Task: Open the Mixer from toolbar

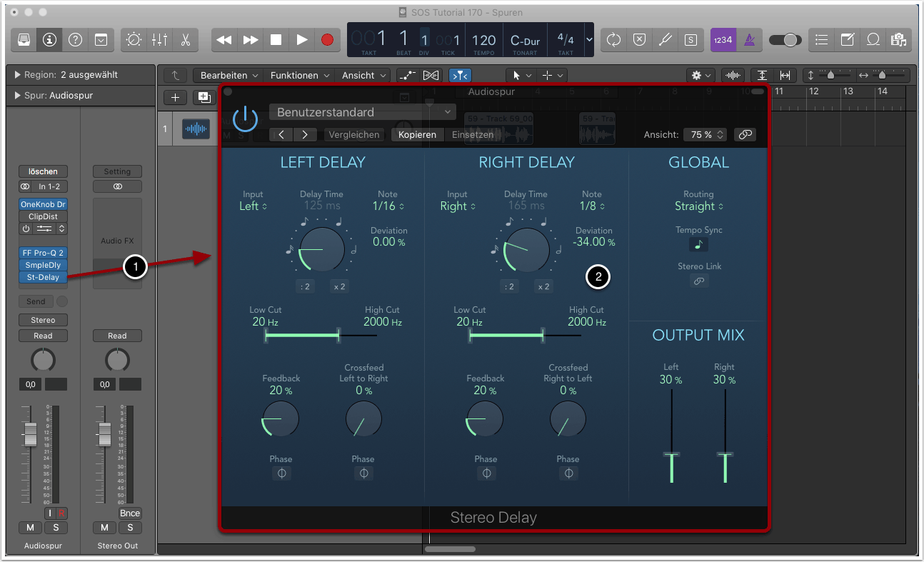Action: [159, 40]
